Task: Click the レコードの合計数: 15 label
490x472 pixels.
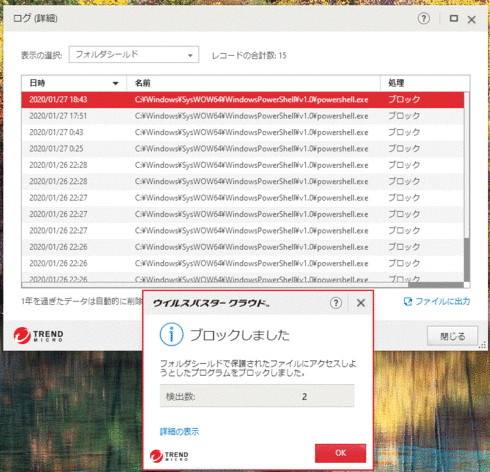Action: pyautogui.click(x=249, y=55)
